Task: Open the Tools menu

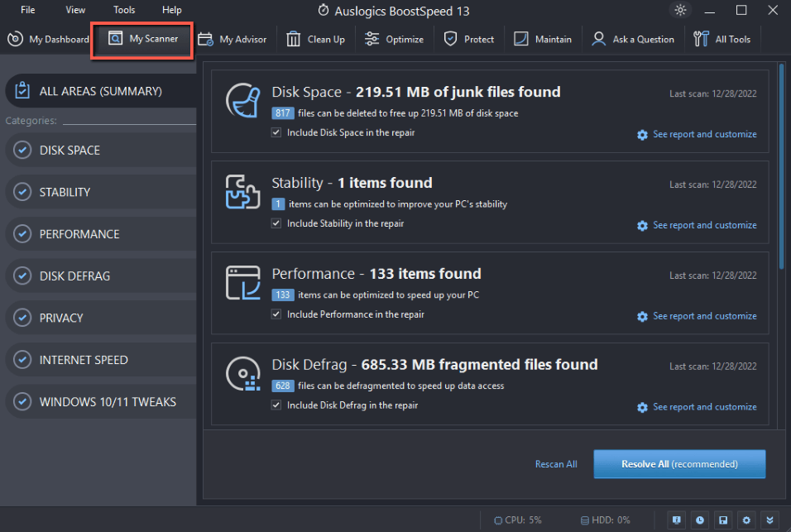Action: click(124, 10)
